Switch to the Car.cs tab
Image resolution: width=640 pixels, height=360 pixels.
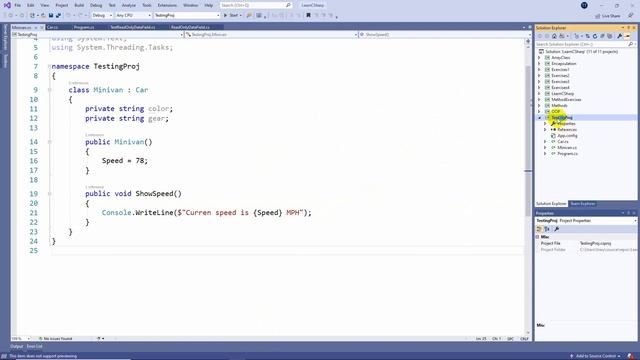pyautogui.click(x=52, y=27)
